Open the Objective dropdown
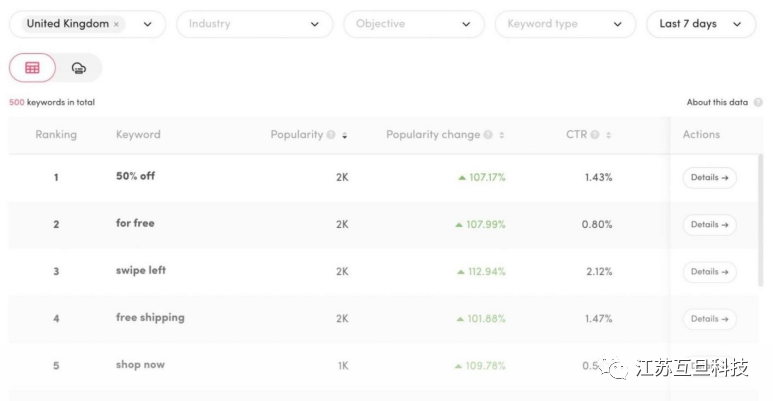 [413, 24]
